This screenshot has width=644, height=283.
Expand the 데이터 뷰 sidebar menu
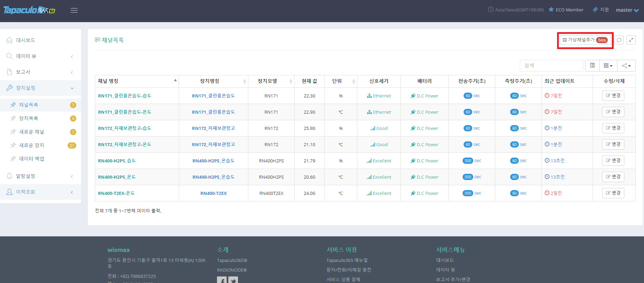pyautogui.click(x=40, y=56)
